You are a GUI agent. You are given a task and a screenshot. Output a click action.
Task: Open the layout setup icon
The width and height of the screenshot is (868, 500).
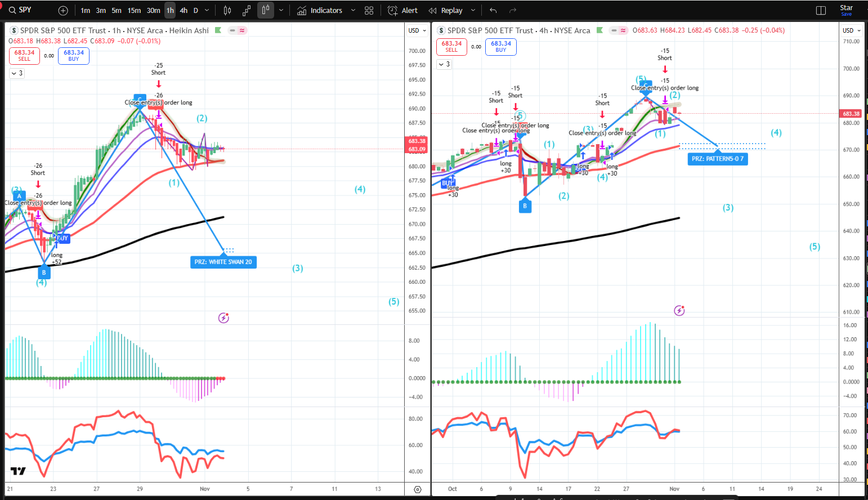click(x=821, y=11)
